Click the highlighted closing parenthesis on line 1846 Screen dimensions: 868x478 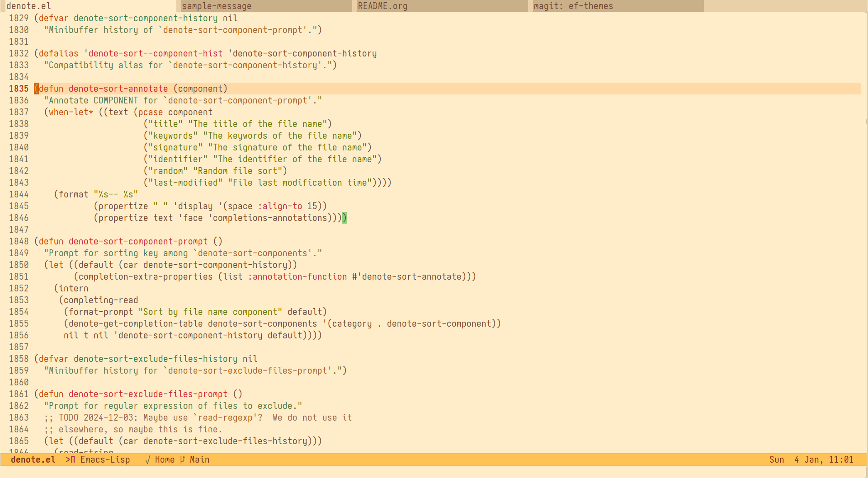344,218
